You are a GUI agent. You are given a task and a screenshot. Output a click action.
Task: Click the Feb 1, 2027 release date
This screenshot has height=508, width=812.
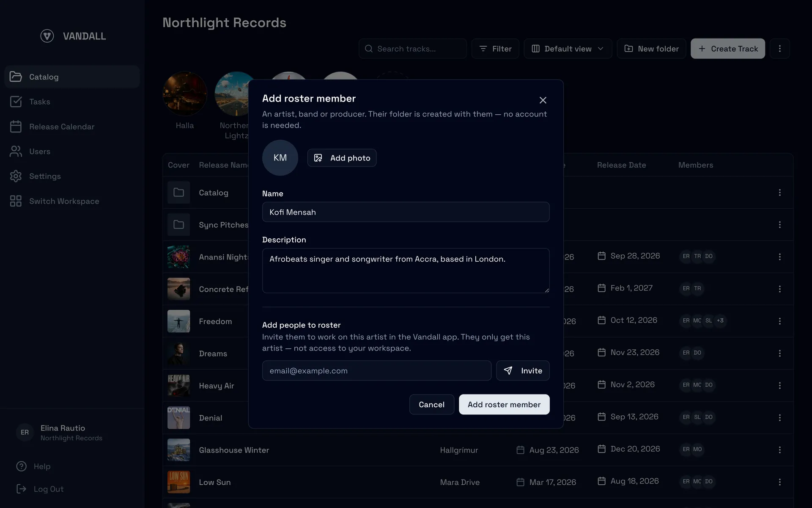tap(625, 288)
